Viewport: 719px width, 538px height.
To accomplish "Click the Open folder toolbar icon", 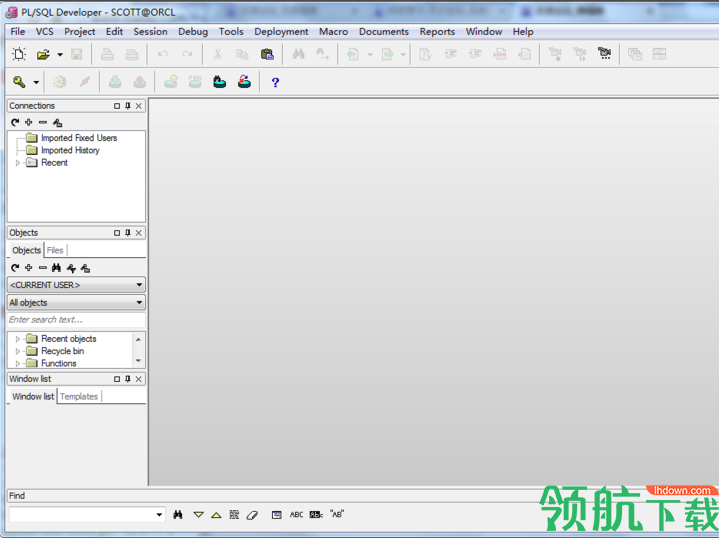I will pos(43,54).
